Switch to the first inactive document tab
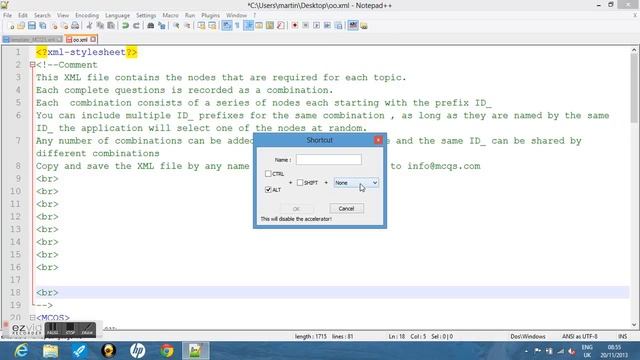Image resolution: width=640 pixels, height=360 pixels. (x=32, y=40)
